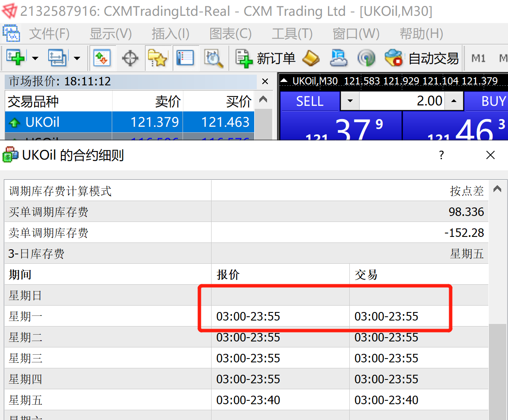Toggle the Terminal panel icon

(x=185, y=58)
